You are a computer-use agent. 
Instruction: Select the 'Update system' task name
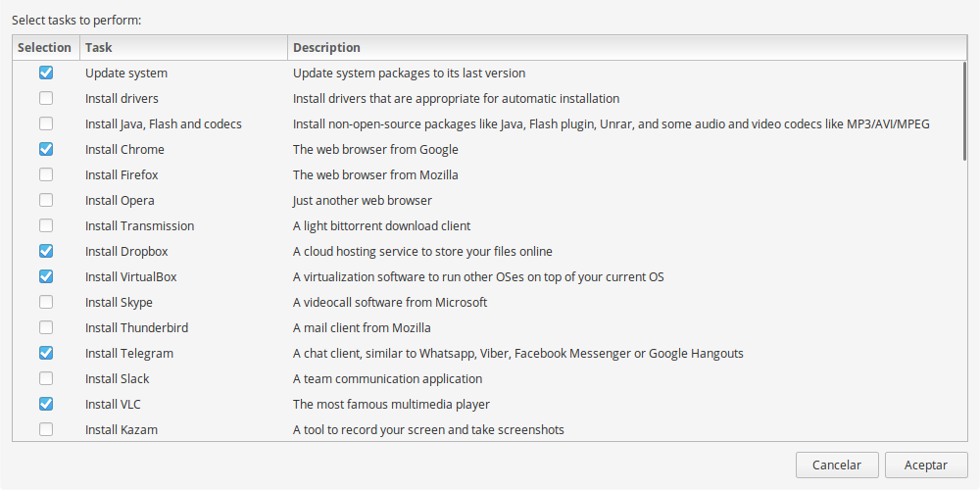(x=126, y=73)
